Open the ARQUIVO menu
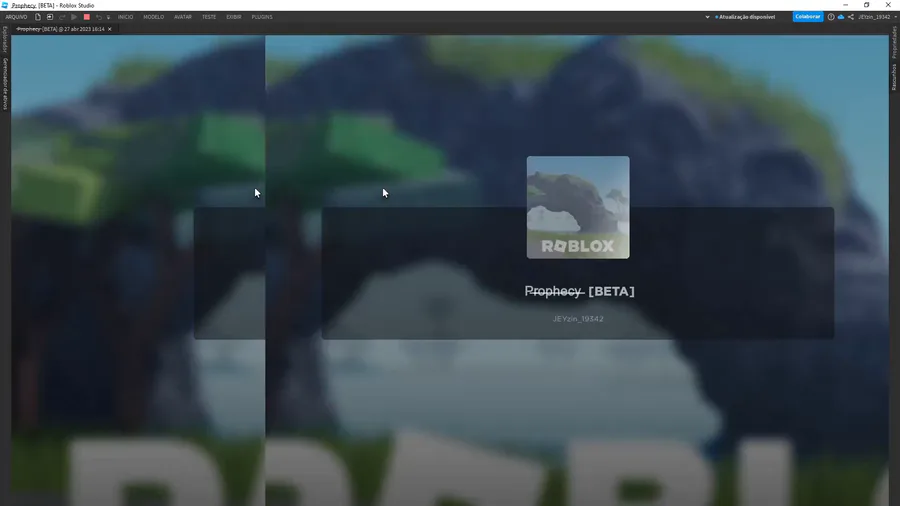Image resolution: width=900 pixels, height=506 pixels. (x=16, y=17)
